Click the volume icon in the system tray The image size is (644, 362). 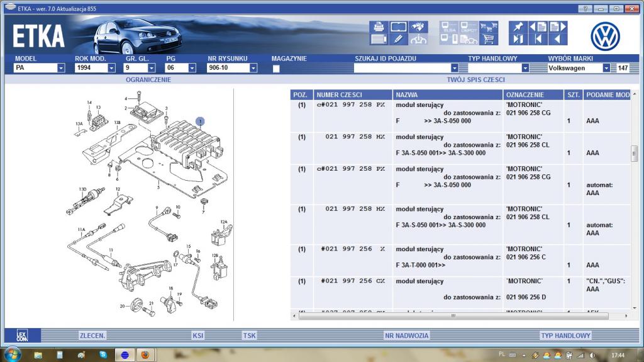[x=592, y=355]
